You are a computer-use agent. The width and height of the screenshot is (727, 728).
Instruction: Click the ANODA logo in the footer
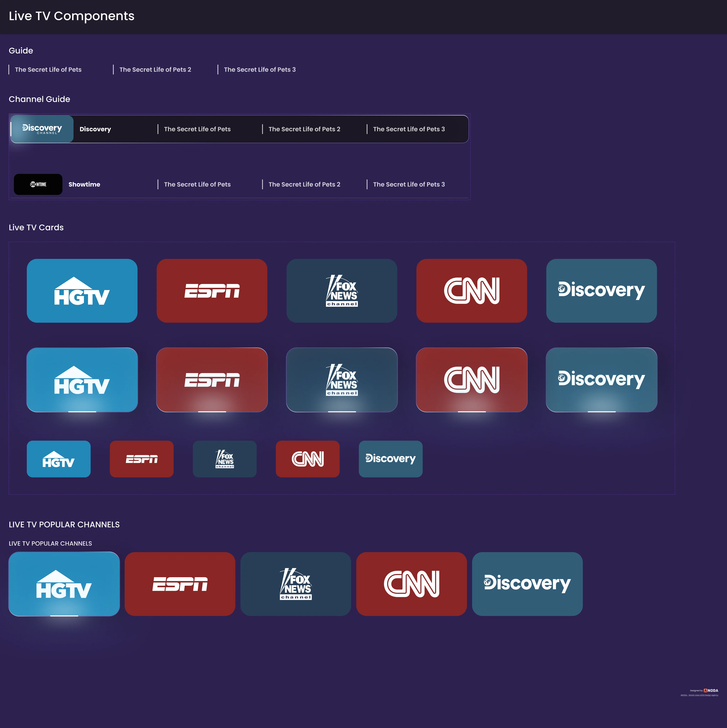coord(711,691)
